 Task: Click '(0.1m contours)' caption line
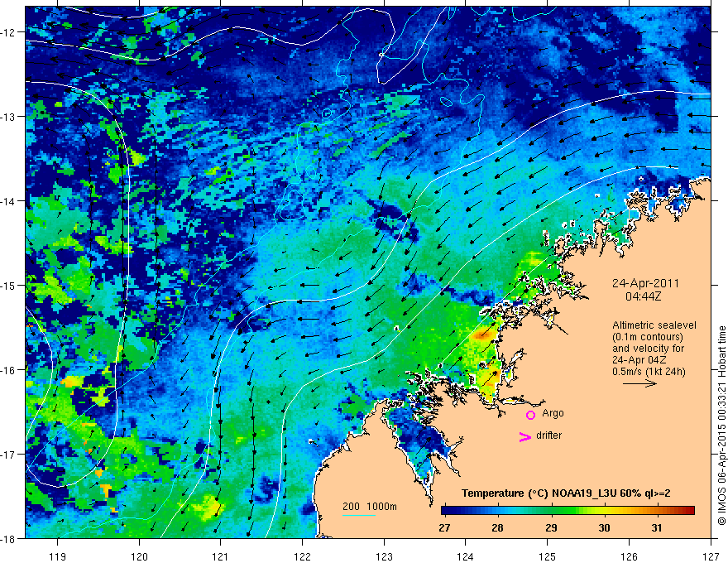point(648,337)
